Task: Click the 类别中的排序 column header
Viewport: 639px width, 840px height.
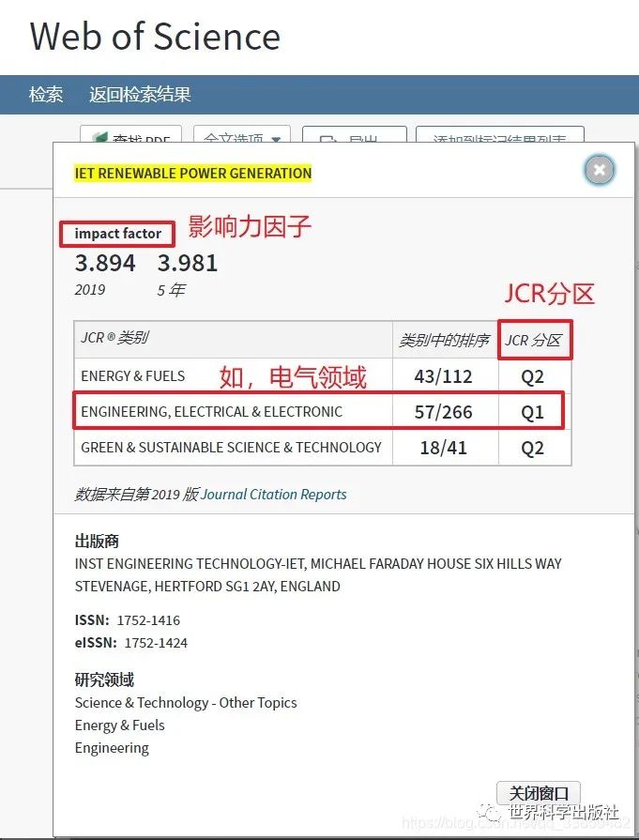Action: (x=445, y=340)
